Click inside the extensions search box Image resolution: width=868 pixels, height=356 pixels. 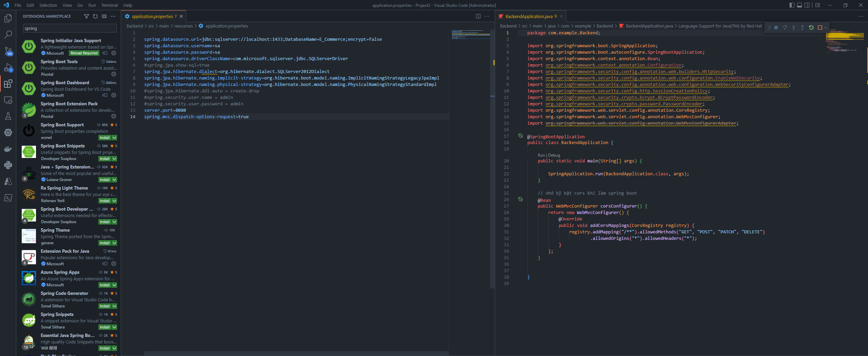click(69, 28)
